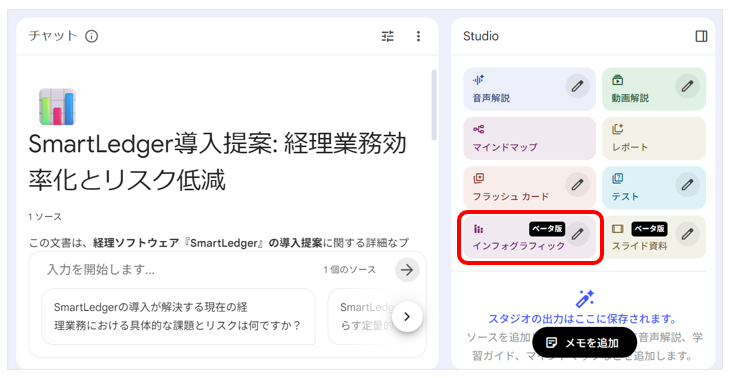Click メモを追加 add note button
Image resolution: width=731 pixels, height=378 pixels.
click(x=585, y=343)
